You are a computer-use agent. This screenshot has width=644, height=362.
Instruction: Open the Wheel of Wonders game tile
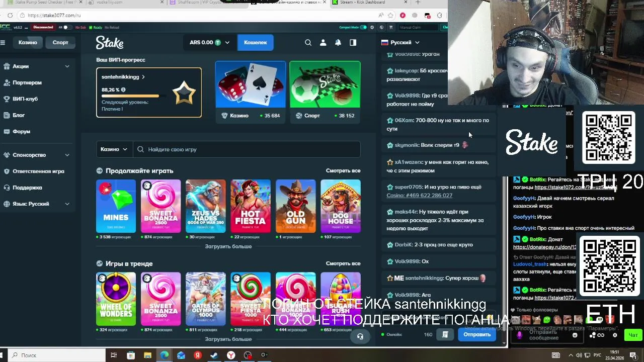coord(116,299)
